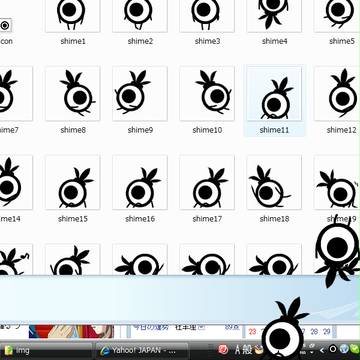This screenshot has width=360, height=360.
Task: Open the shime18 thumbnail
Action: pos(274,182)
